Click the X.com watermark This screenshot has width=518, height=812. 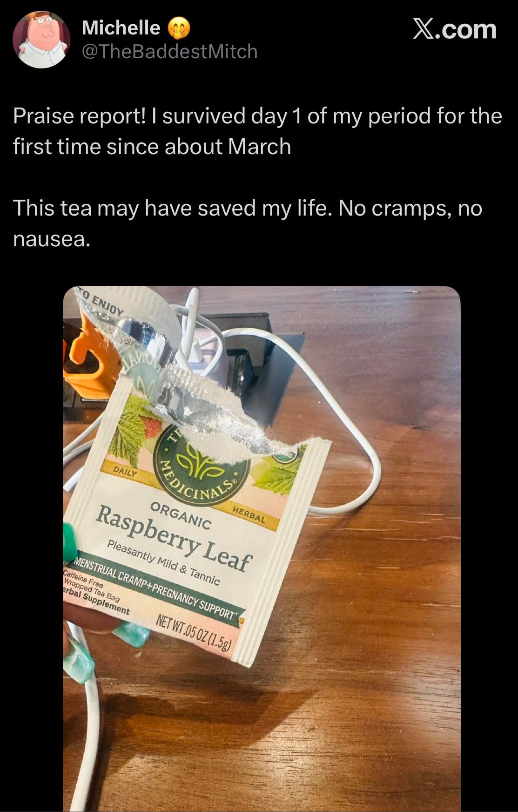click(x=455, y=29)
